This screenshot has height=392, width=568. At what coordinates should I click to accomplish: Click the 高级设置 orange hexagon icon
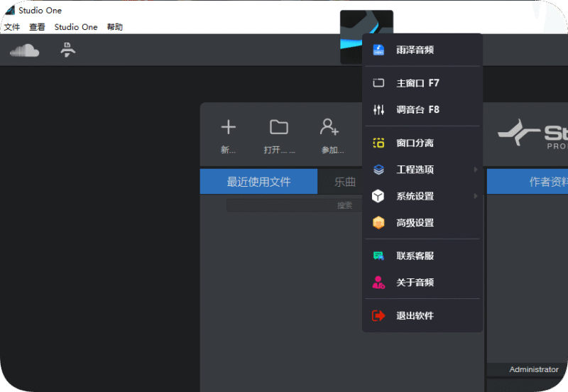point(378,222)
